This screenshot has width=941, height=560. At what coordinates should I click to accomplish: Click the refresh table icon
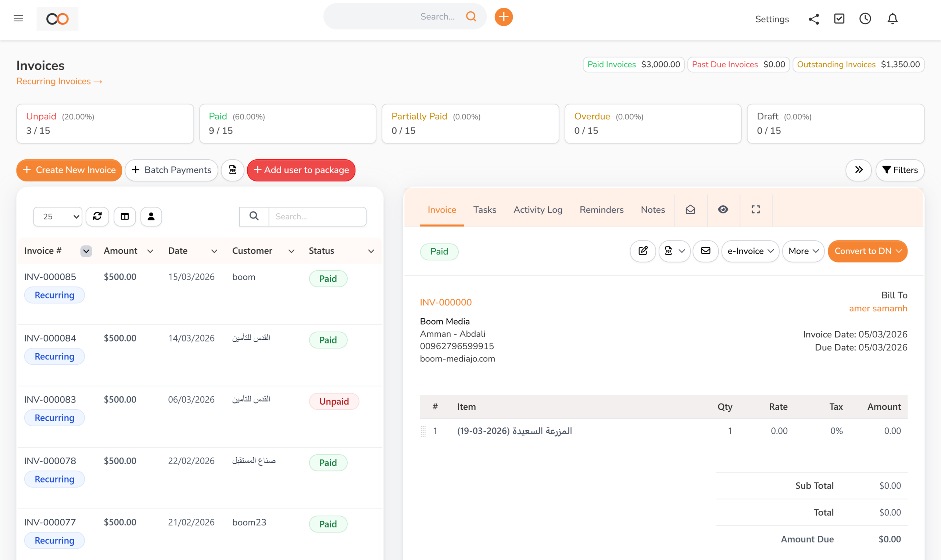tap(97, 216)
